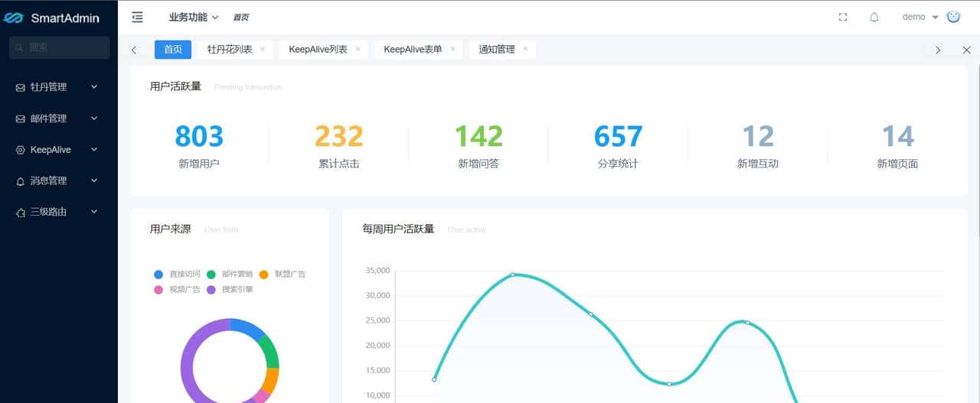Click the user avatar icon
The width and height of the screenshot is (980, 403).
click(953, 16)
